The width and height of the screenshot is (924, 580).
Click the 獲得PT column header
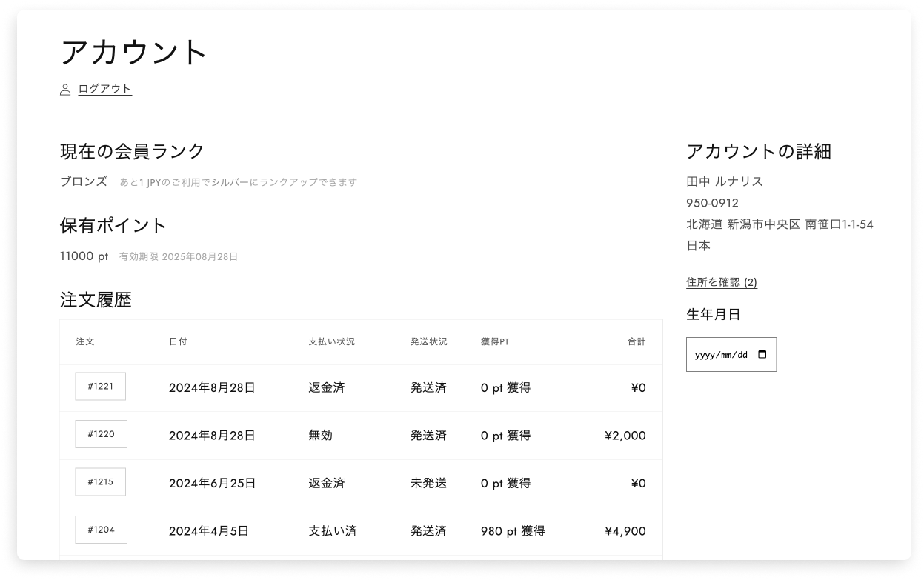(x=494, y=341)
